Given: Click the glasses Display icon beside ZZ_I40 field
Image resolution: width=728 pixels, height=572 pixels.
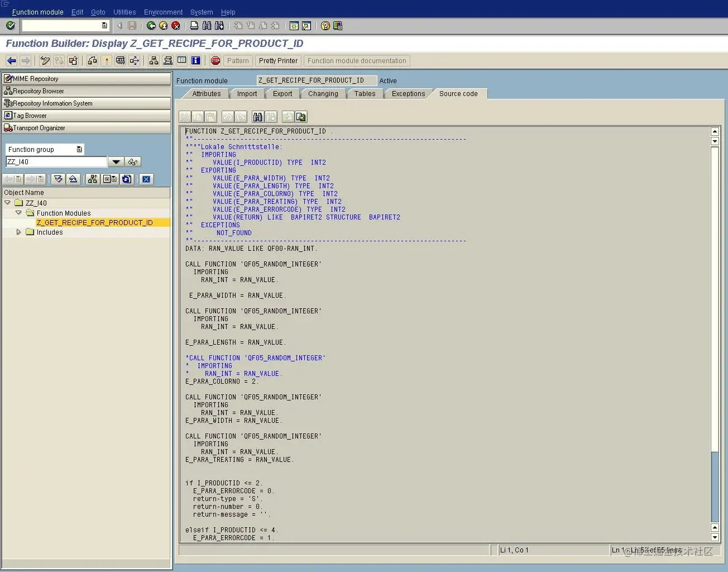Looking at the screenshot, I should (x=133, y=162).
